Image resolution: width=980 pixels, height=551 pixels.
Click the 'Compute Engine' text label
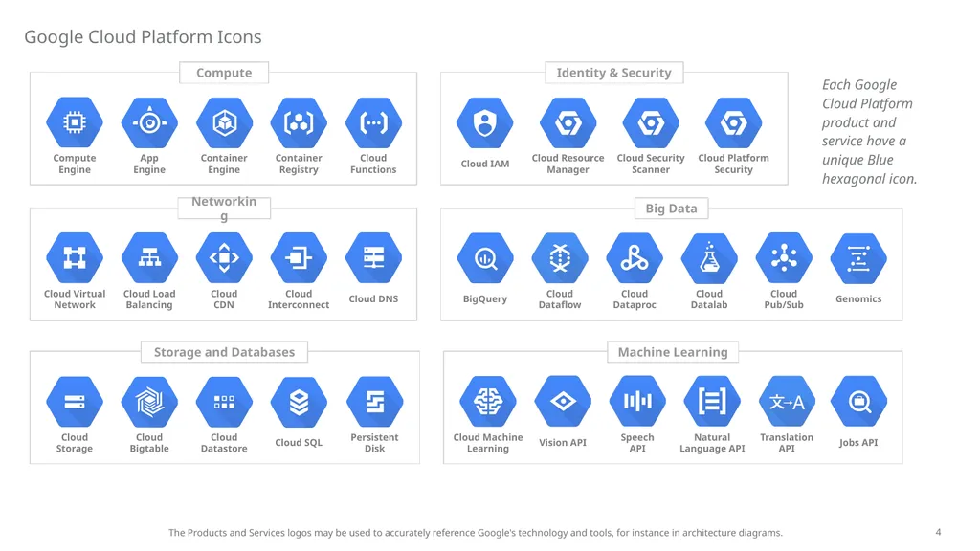click(75, 164)
